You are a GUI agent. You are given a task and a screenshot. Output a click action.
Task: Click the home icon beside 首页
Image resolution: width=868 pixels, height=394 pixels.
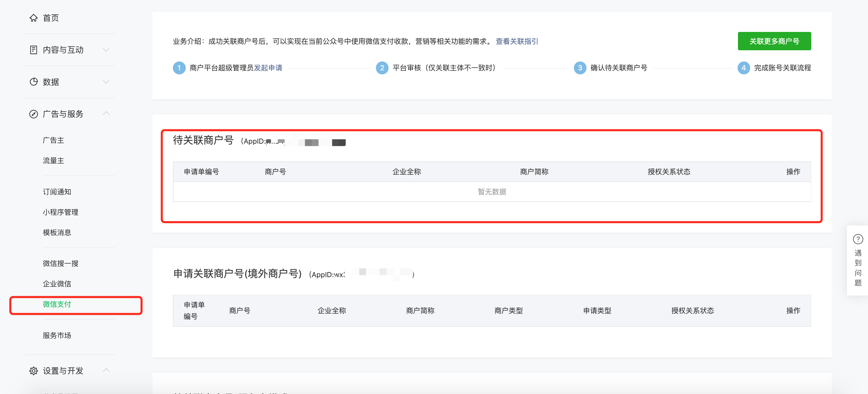tap(33, 18)
